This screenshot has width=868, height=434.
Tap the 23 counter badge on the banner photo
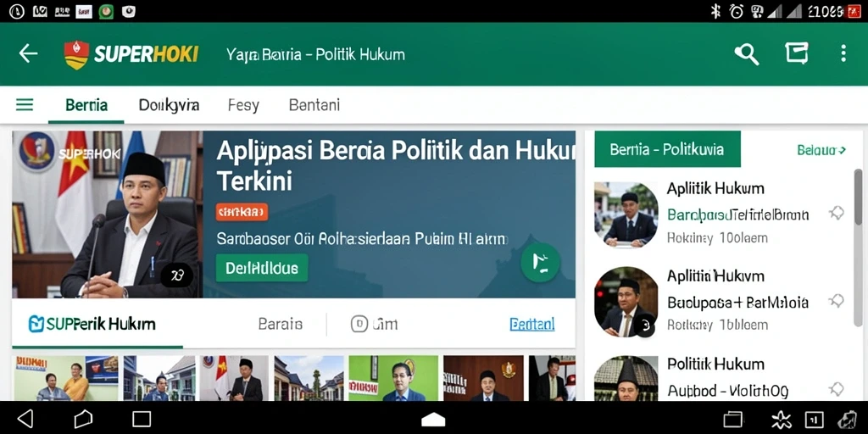click(177, 275)
